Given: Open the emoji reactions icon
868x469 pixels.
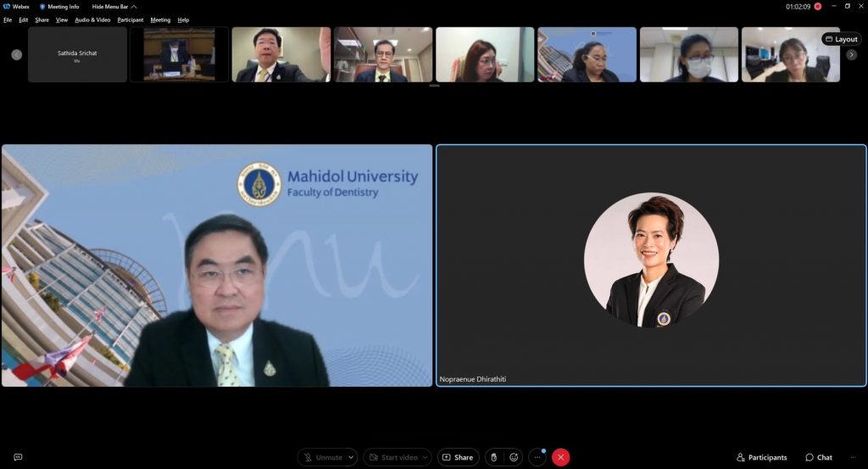Looking at the screenshot, I should [513, 457].
